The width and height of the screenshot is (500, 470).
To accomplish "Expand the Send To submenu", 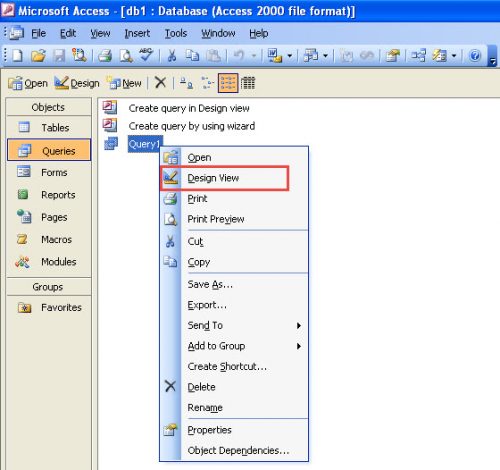I will click(299, 326).
